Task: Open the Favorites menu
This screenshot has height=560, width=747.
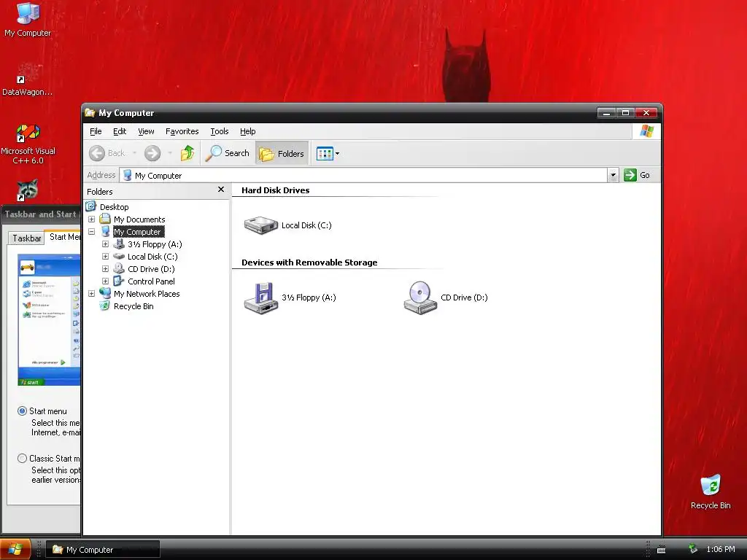Action: click(x=182, y=131)
